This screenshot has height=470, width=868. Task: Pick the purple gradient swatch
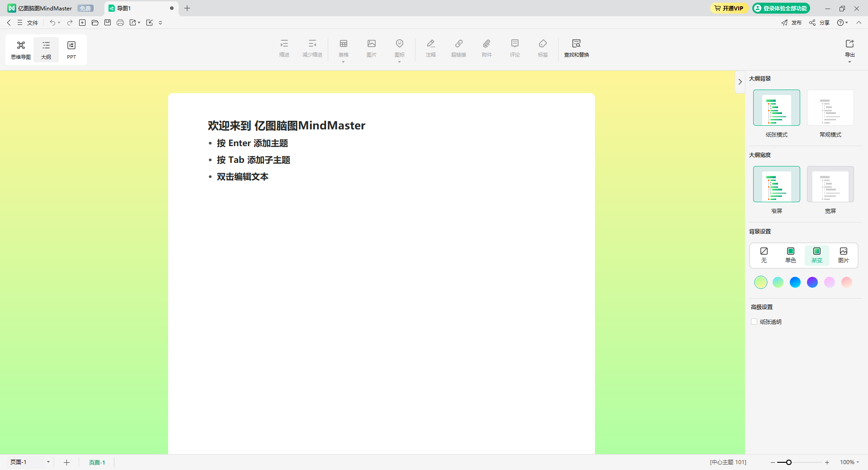pyautogui.click(x=812, y=282)
